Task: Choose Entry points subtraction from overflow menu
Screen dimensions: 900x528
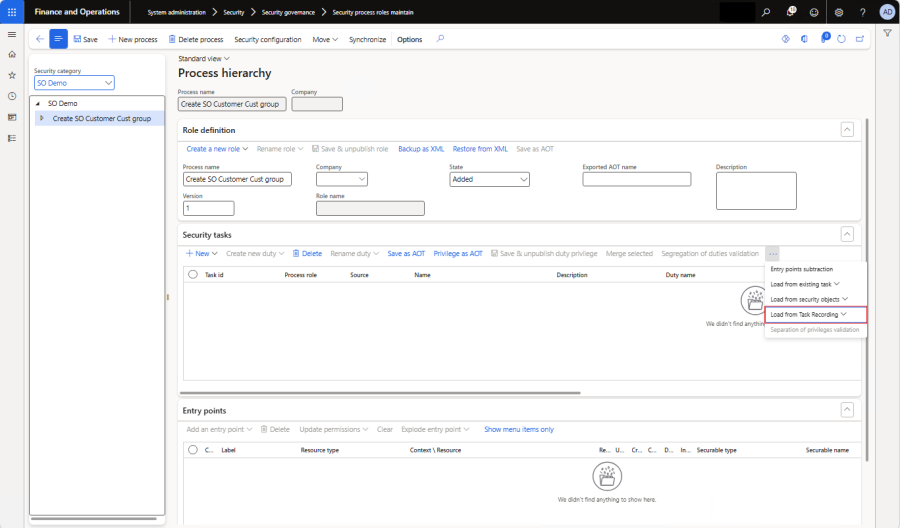Action: click(801, 269)
